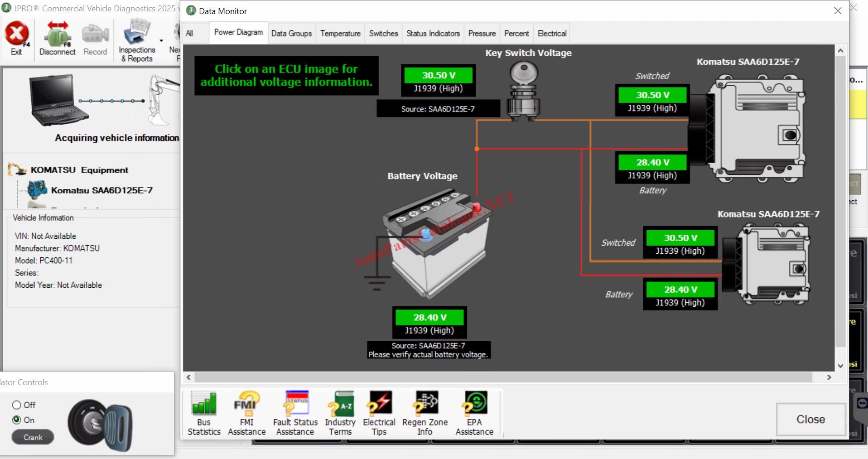The image size is (868, 459).
Task: Select Komatsu SAA6D125E-7 in equipment tree
Action: click(101, 190)
